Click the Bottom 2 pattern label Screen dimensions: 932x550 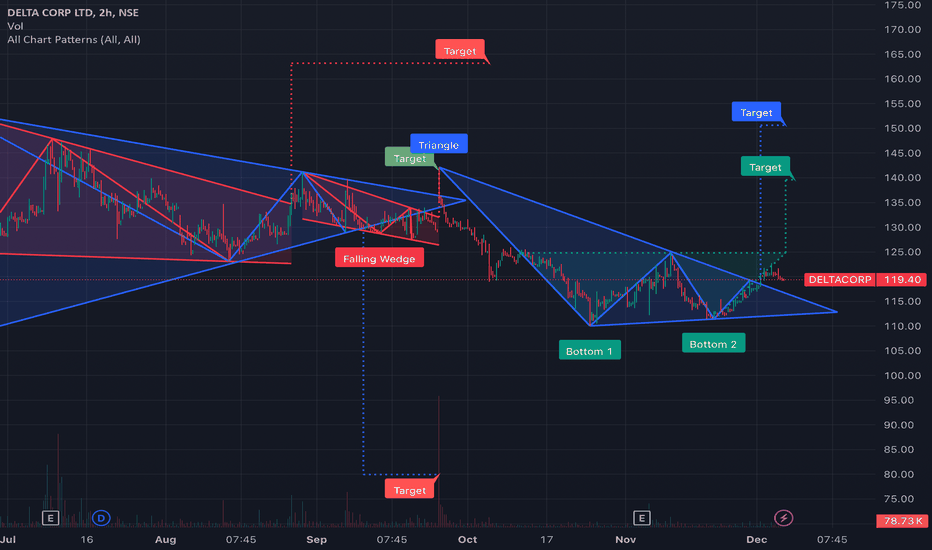pyautogui.click(x=713, y=344)
